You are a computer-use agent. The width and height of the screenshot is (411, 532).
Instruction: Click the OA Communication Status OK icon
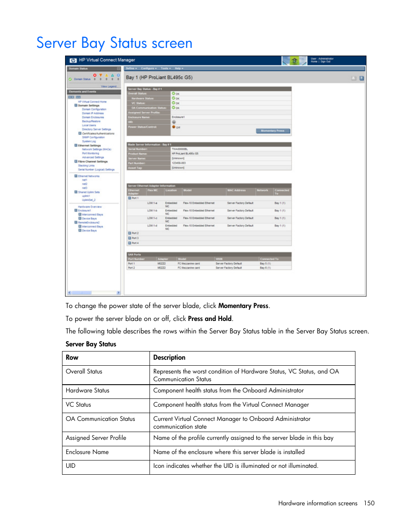tap(174, 108)
